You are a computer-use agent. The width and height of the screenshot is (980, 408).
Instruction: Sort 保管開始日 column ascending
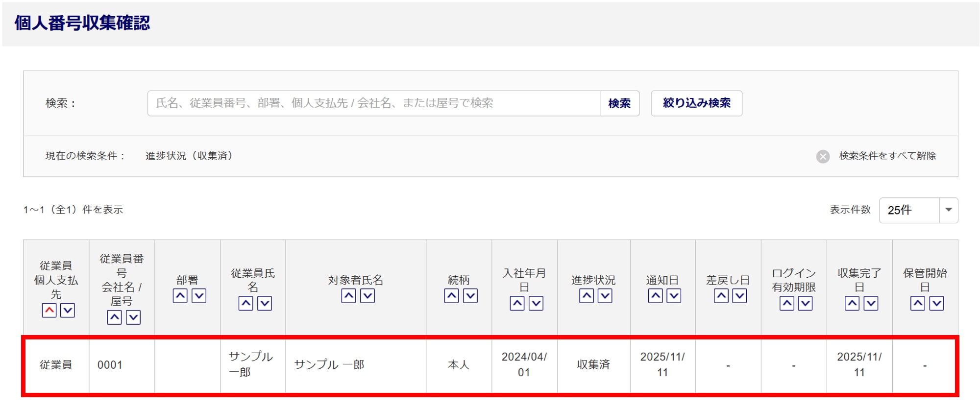(918, 304)
